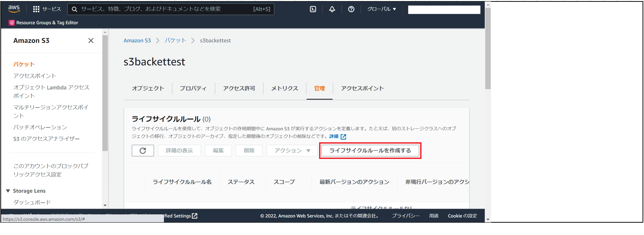644x235 pixels.
Task: Open the バケット breadcrumb link
Action: coord(175,41)
